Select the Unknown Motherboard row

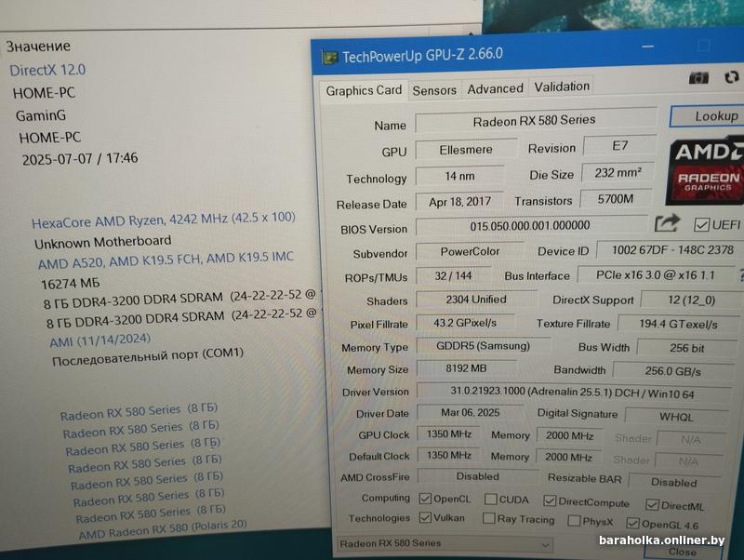(x=102, y=242)
